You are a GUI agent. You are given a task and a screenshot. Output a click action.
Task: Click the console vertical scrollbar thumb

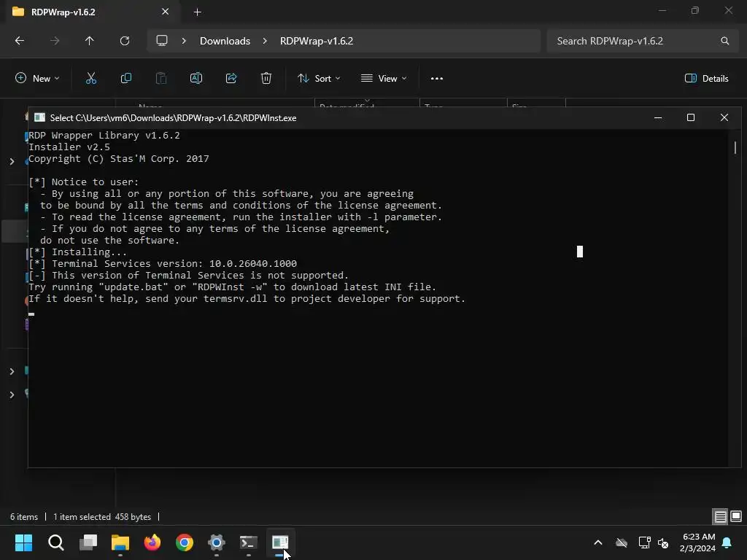point(735,147)
